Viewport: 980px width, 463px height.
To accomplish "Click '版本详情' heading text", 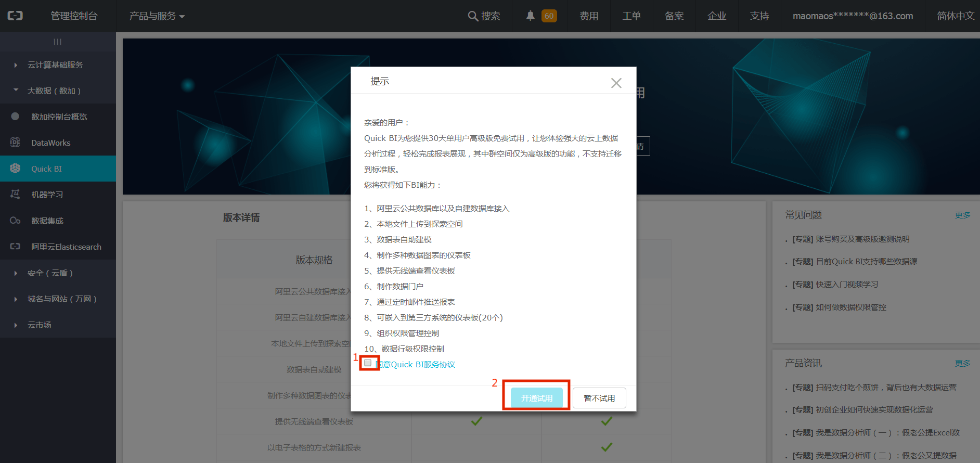I will 241,217.
